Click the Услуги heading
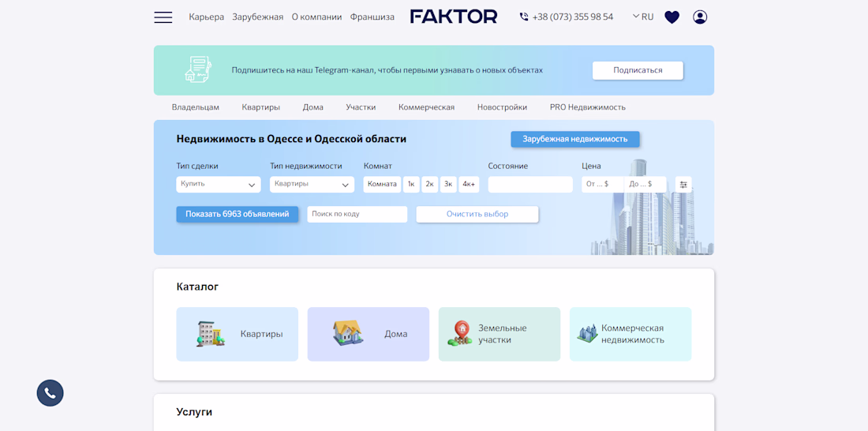Screen dimensions: 868x431 pyautogui.click(x=194, y=412)
